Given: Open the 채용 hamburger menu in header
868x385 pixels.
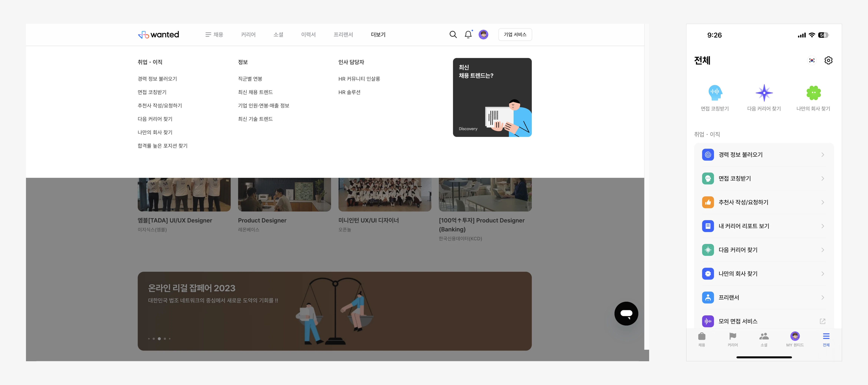Looking at the screenshot, I should click(x=214, y=34).
